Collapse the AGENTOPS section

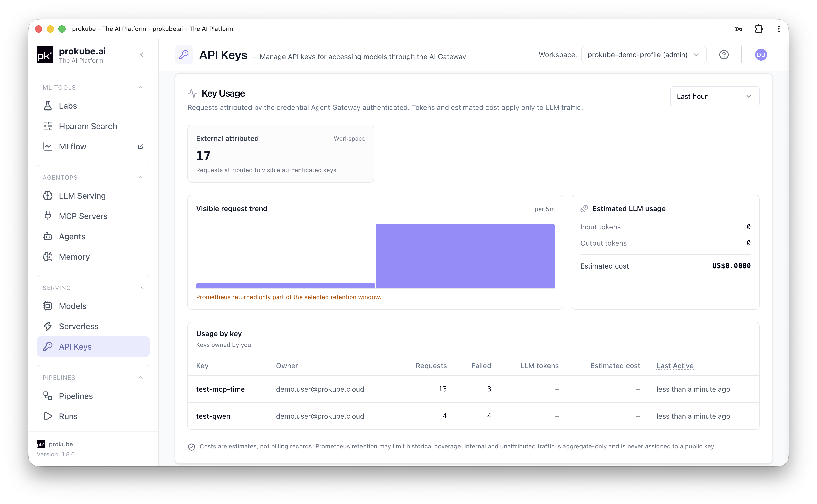[x=141, y=178]
